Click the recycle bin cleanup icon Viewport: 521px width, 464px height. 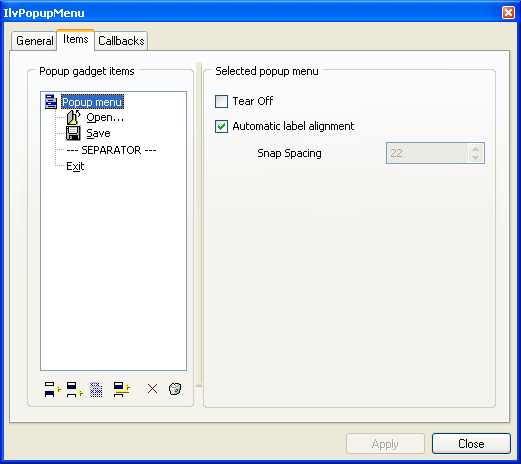175,389
